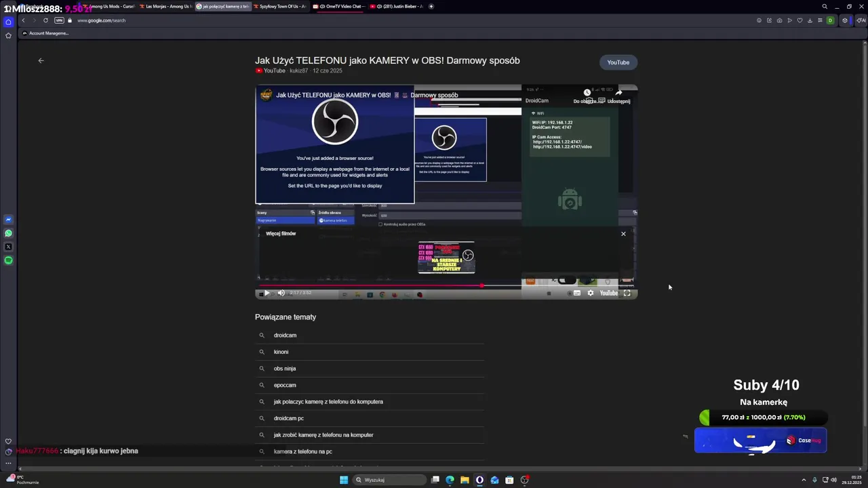Toggle subtitles in the video player

(x=577, y=293)
